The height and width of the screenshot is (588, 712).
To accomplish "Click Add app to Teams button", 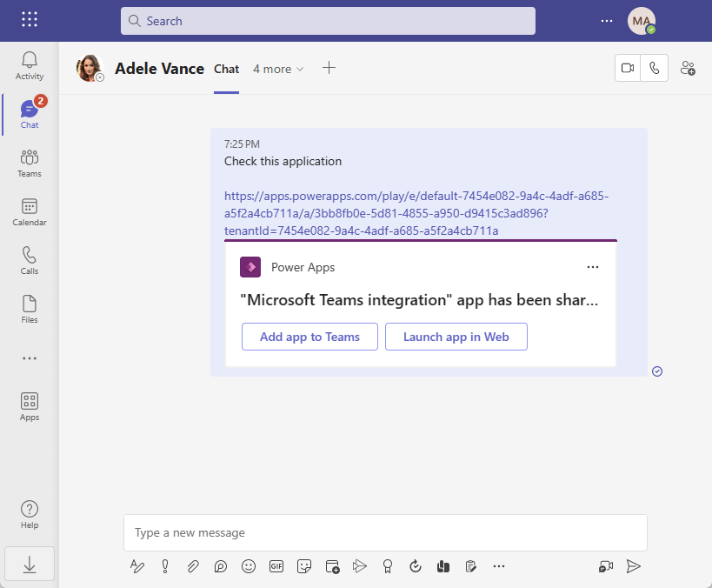I will point(309,337).
